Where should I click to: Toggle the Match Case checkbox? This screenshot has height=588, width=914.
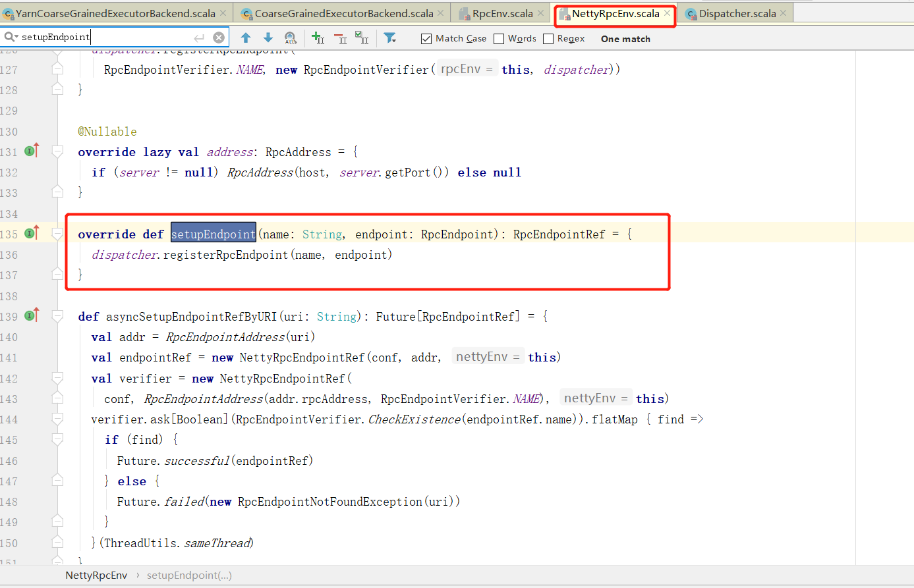click(426, 39)
